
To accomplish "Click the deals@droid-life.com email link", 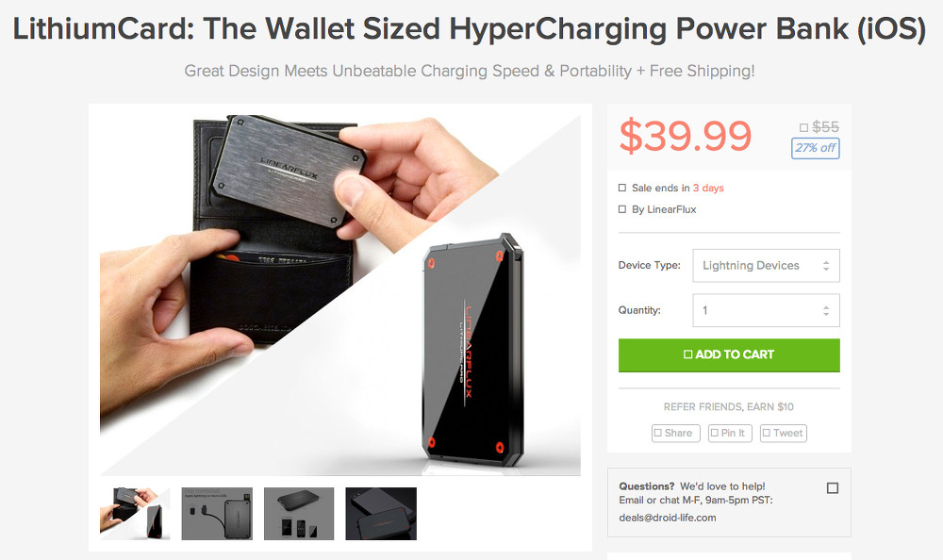I will coord(668,518).
